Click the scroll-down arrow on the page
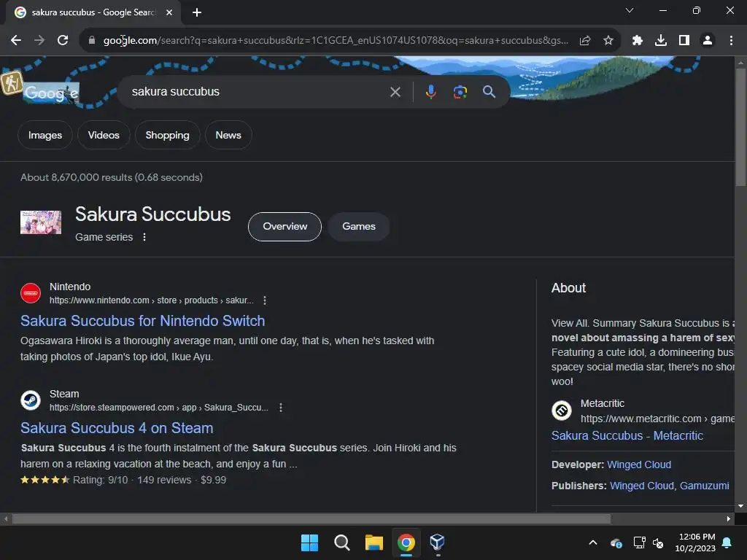The width and height of the screenshot is (747, 560). tap(740, 506)
